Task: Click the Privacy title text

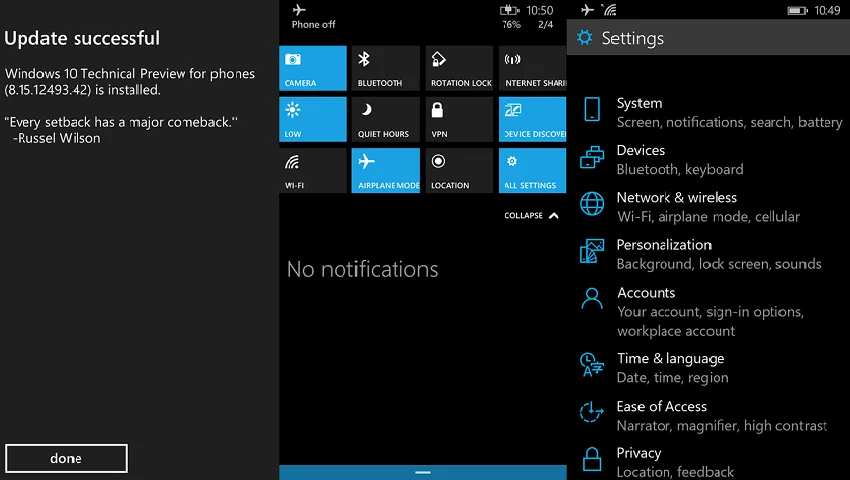Action: pyautogui.click(x=639, y=453)
